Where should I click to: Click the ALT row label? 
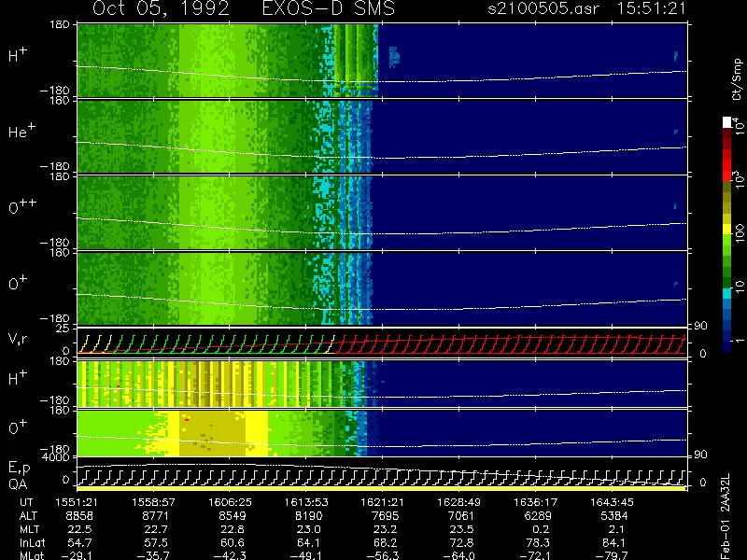[x=28, y=516]
